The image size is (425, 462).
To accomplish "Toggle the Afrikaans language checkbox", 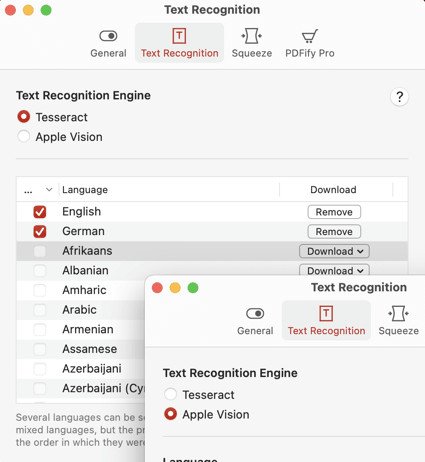I will coord(40,251).
